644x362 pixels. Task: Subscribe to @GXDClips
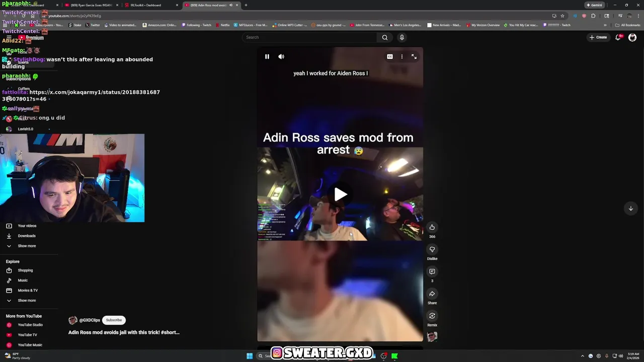114,320
